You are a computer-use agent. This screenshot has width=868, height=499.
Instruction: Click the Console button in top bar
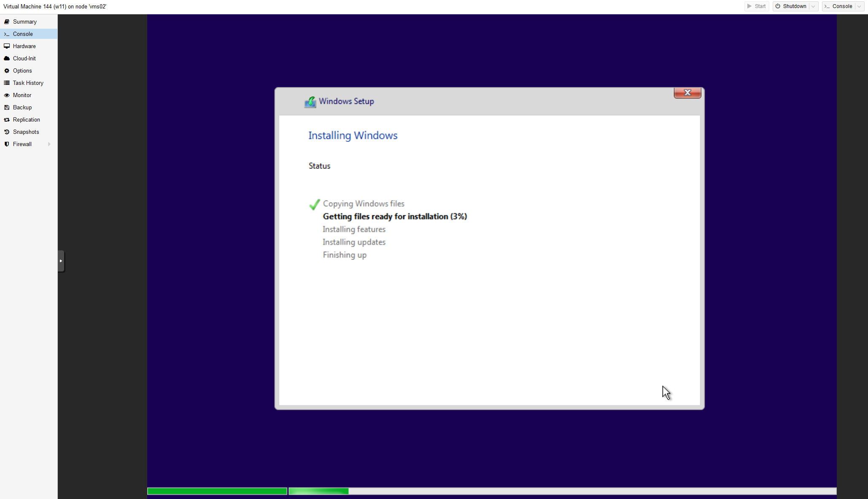pyautogui.click(x=839, y=6)
